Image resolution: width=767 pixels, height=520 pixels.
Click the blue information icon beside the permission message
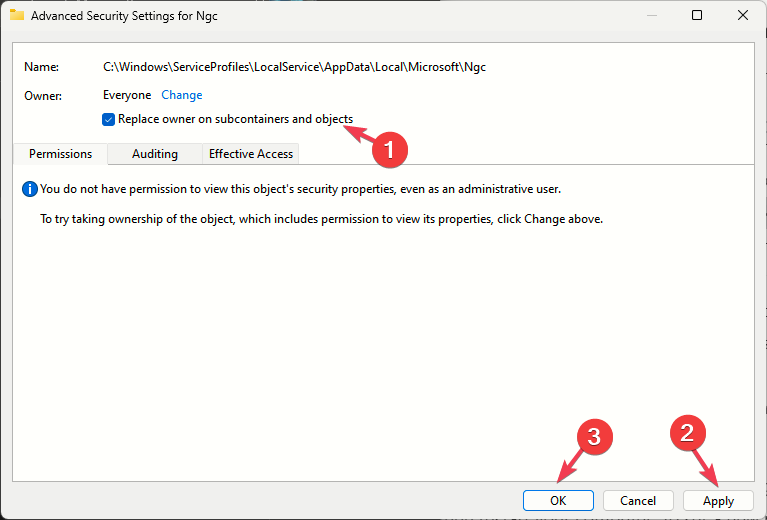tap(30, 189)
